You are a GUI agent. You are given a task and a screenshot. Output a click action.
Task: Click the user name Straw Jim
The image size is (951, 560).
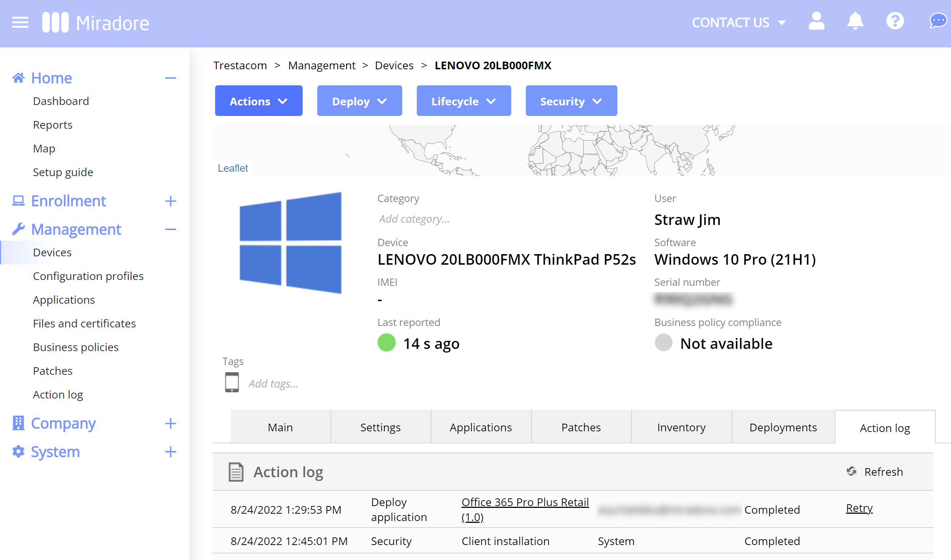point(687,219)
